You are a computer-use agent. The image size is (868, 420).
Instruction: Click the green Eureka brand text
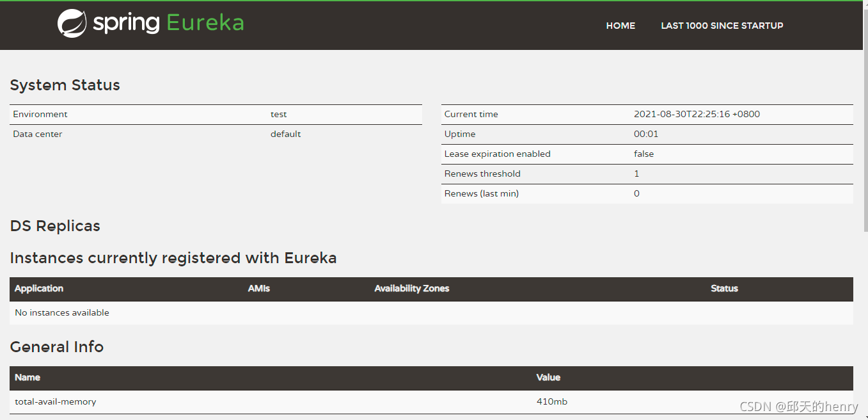tap(205, 24)
